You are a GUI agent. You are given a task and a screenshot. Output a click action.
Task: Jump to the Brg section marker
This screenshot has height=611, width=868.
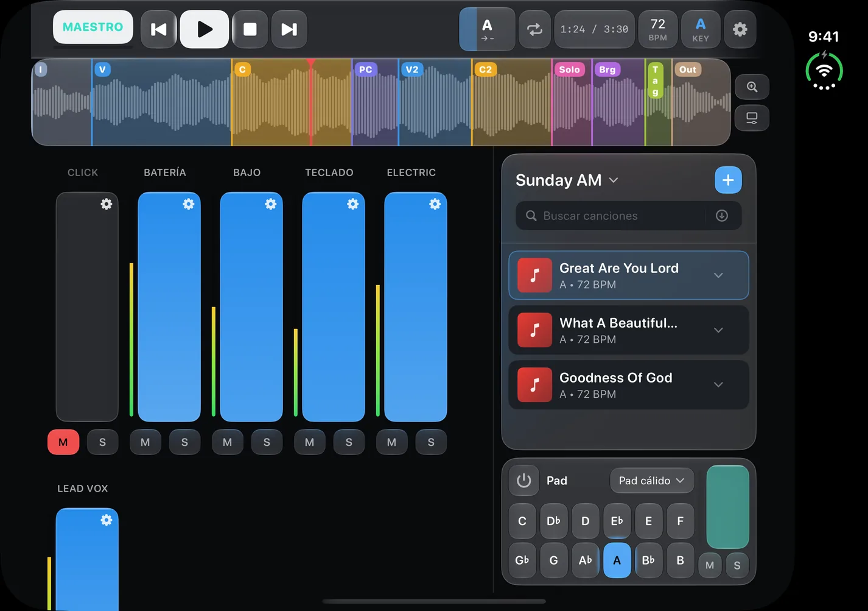click(x=607, y=69)
